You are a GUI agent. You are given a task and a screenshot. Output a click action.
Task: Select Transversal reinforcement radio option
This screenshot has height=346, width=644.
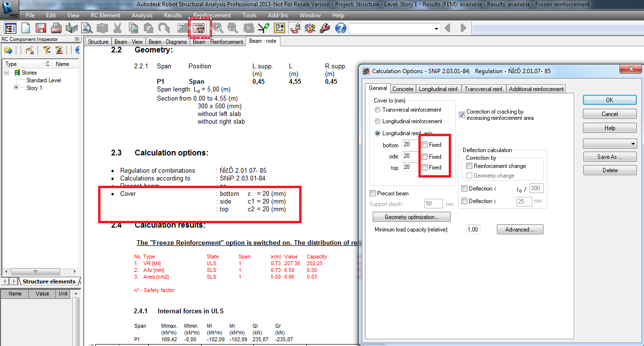(x=378, y=110)
